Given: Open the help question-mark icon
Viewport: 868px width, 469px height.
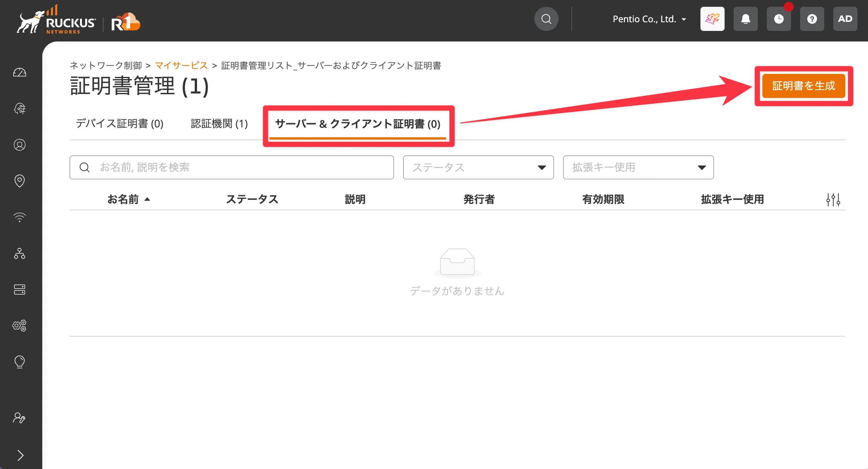Looking at the screenshot, I should point(812,19).
